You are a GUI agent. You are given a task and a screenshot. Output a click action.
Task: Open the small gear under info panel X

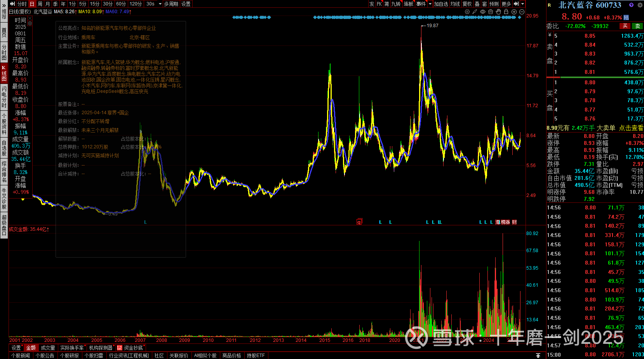pos(30,23)
